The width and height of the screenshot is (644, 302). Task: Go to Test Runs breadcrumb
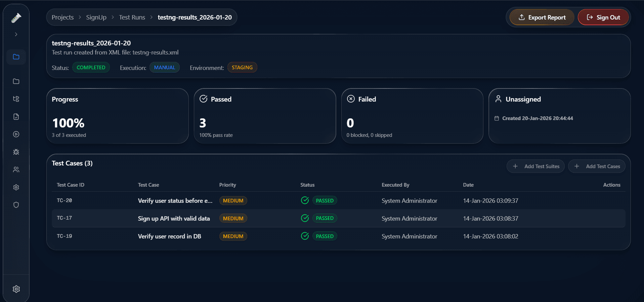tap(132, 17)
